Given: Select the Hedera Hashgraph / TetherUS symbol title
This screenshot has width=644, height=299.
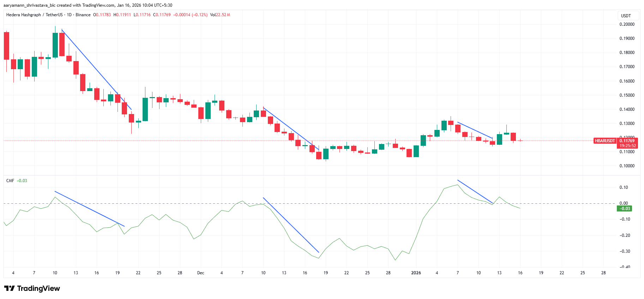Looking at the screenshot, I should click(x=35, y=15).
